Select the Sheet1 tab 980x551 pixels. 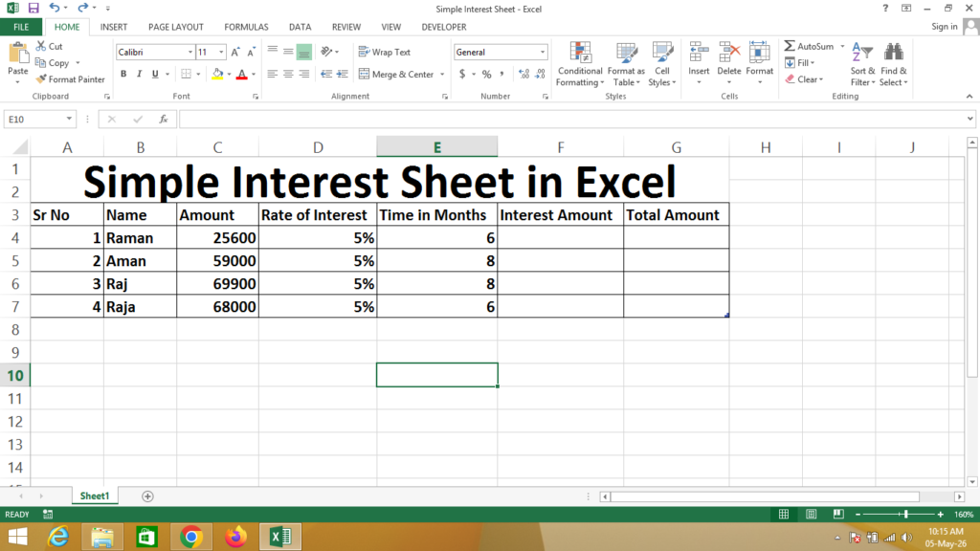tap(95, 496)
